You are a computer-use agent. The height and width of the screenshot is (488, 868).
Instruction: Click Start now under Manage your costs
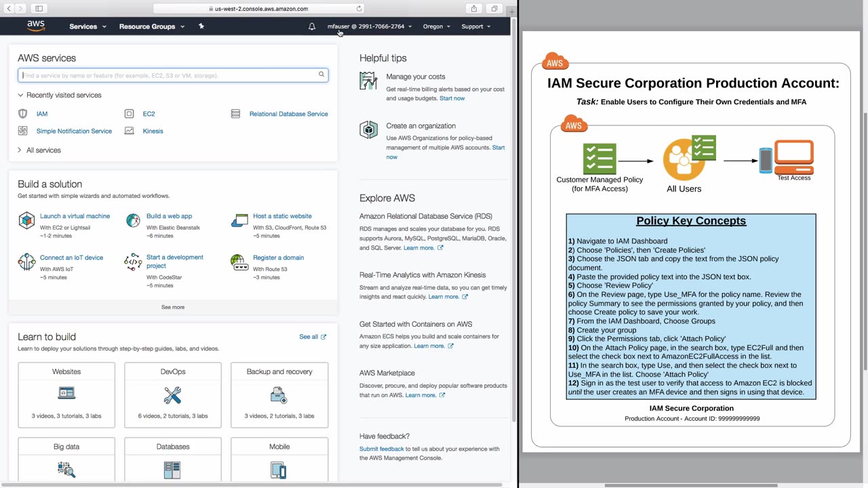pyautogui.click(x=452, y=98)
